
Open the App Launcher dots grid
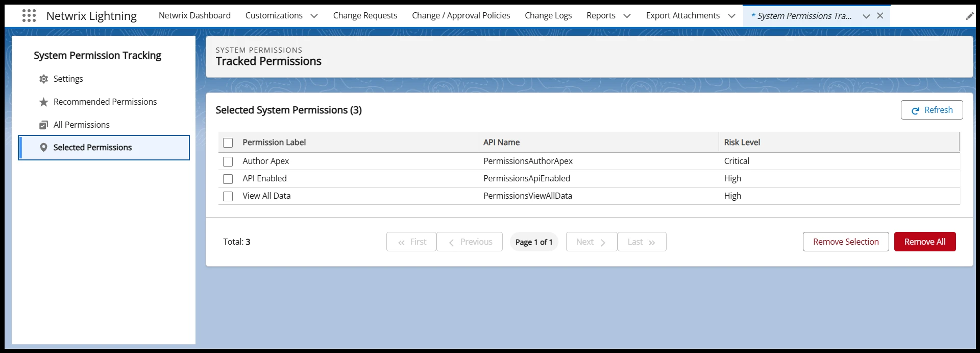29,16
